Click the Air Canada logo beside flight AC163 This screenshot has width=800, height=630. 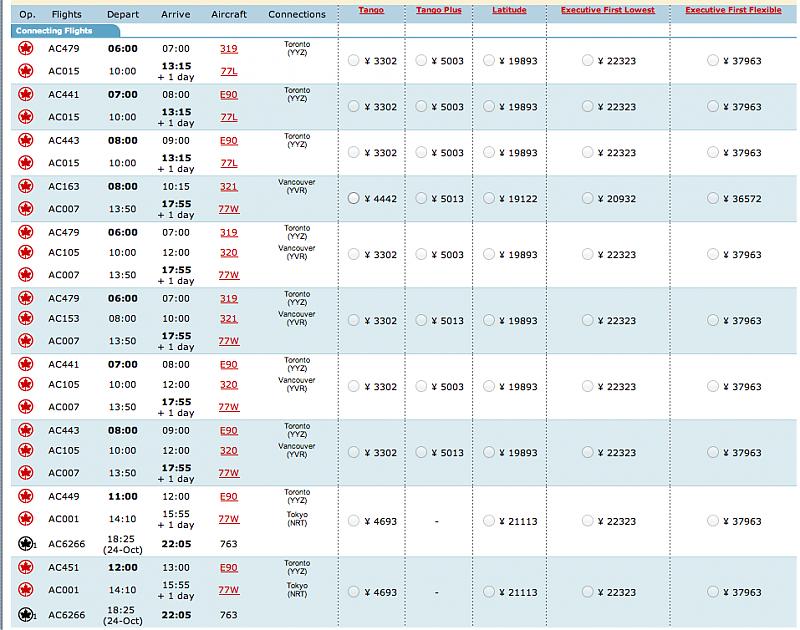coord(26,186)
